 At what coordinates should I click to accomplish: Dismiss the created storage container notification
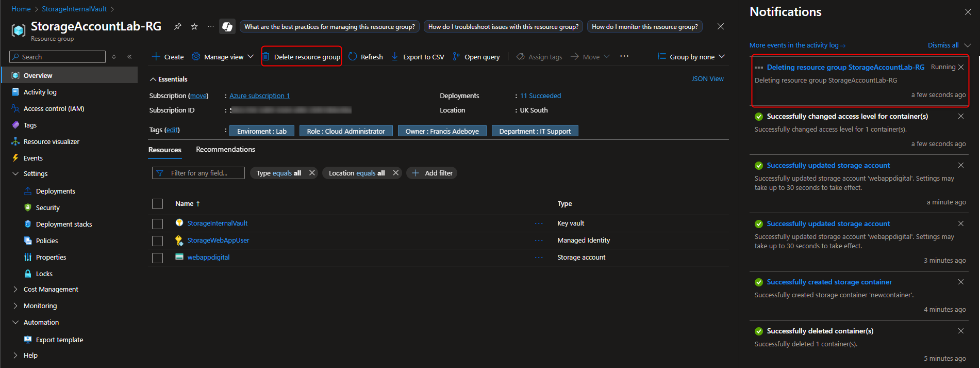(x=961, y=282)
